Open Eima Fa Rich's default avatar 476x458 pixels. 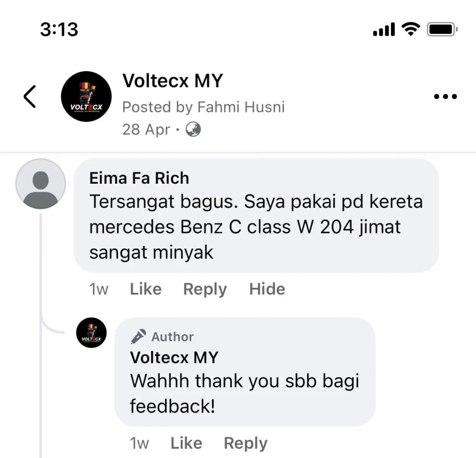click(x=41, y=184)
